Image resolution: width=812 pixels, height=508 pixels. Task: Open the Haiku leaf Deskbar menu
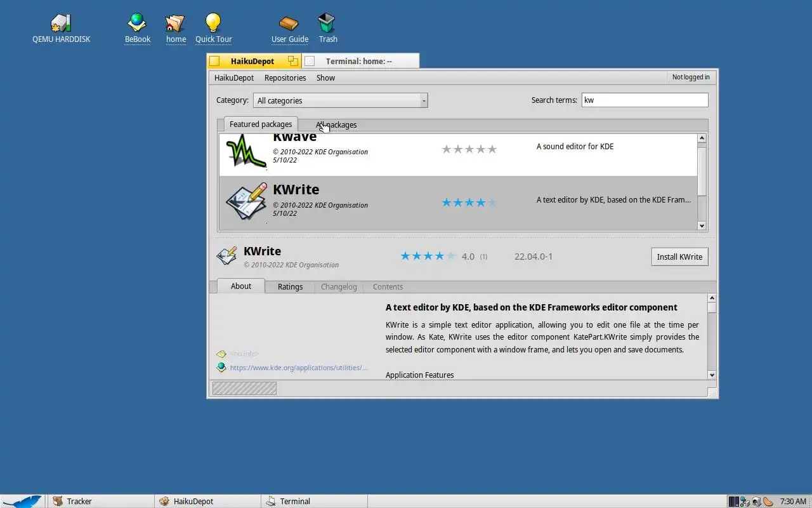tap(22, 501)
